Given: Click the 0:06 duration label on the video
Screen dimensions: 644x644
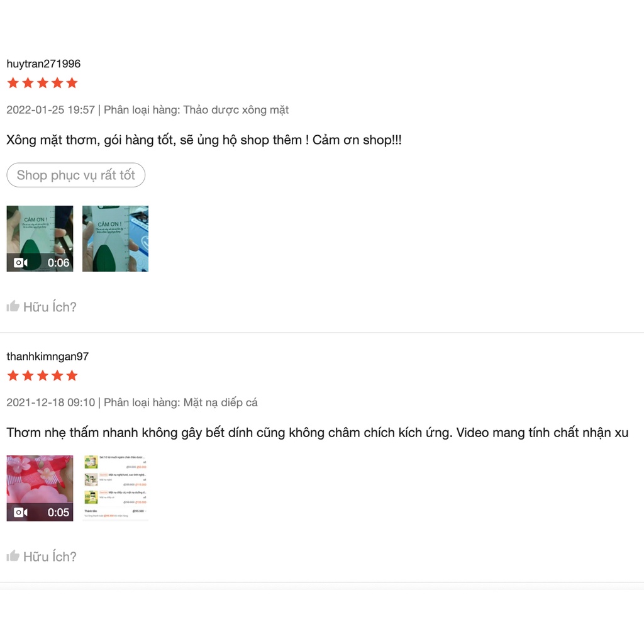Looking at the screenshot, I should 58,262.
